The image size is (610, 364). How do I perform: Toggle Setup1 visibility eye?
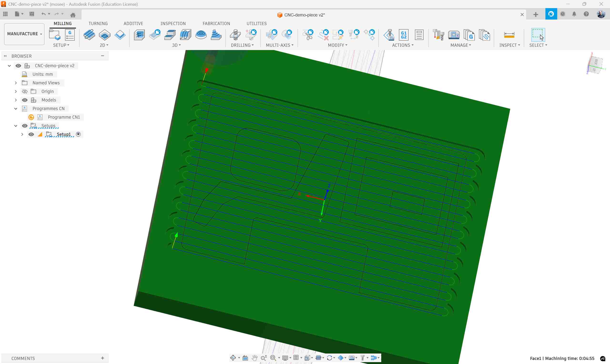31,134
